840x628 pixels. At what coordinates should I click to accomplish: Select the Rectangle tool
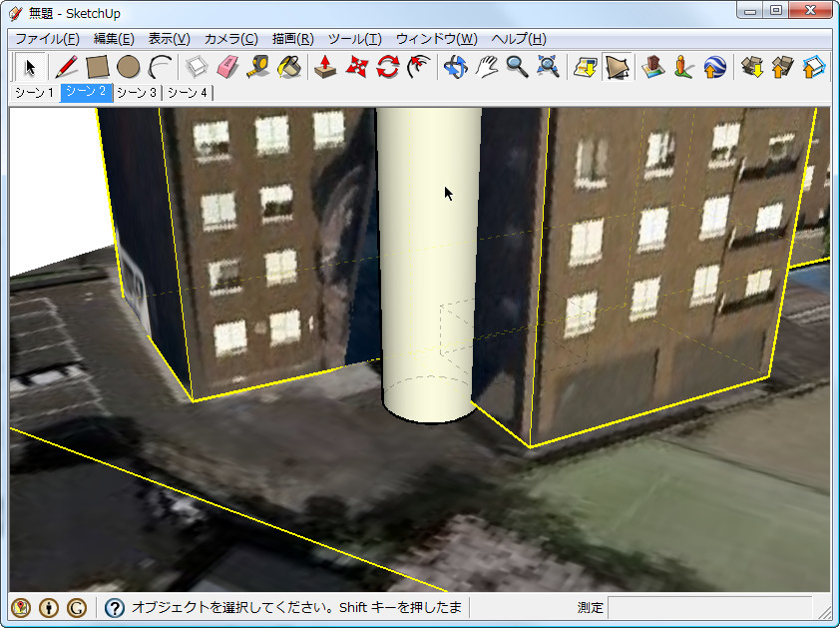(x=98, y=67)
